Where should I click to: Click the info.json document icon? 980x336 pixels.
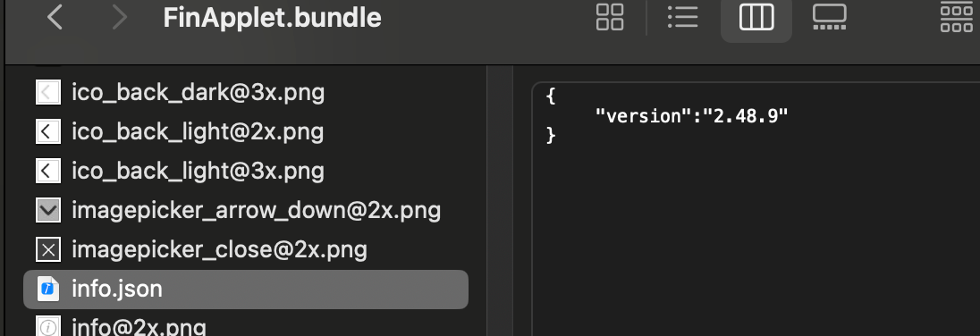48,290
